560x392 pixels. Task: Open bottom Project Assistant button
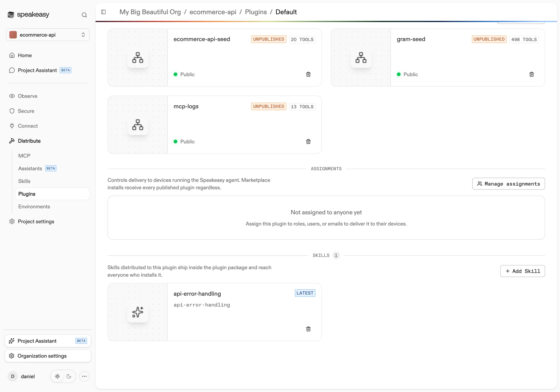[x=48, y=341]
